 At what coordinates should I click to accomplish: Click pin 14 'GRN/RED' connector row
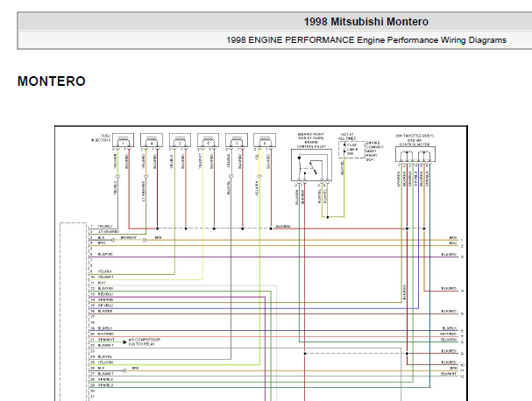click(102, 300)
